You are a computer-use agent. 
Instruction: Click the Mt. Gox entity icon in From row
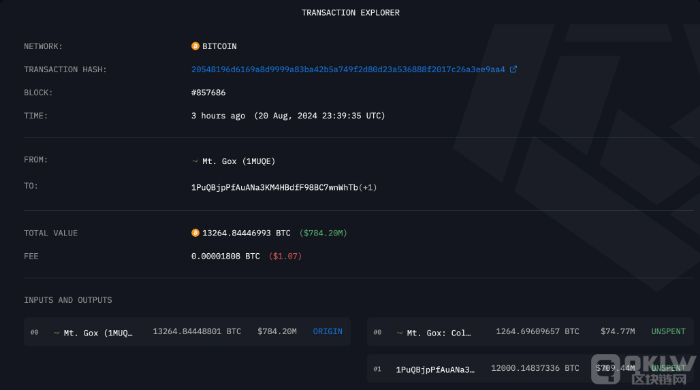tap(195, 161)
